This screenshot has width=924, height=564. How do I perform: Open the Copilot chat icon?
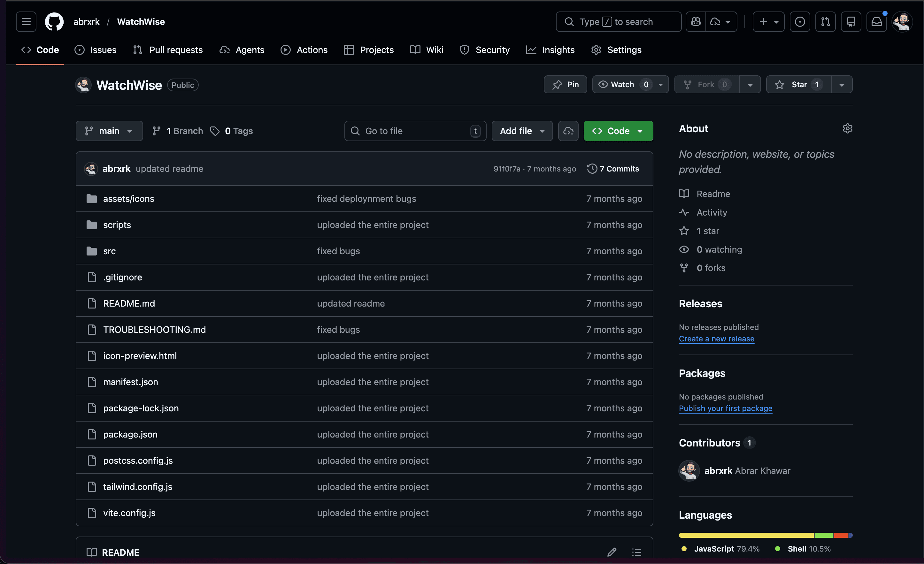(x=696, y=22)
